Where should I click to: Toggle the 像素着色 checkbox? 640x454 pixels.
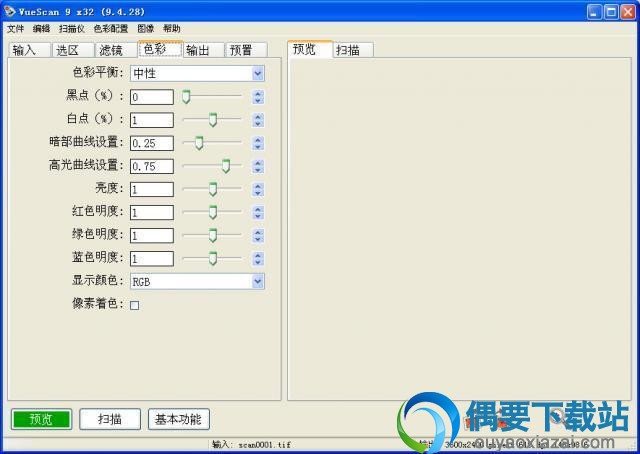point(134,305)
